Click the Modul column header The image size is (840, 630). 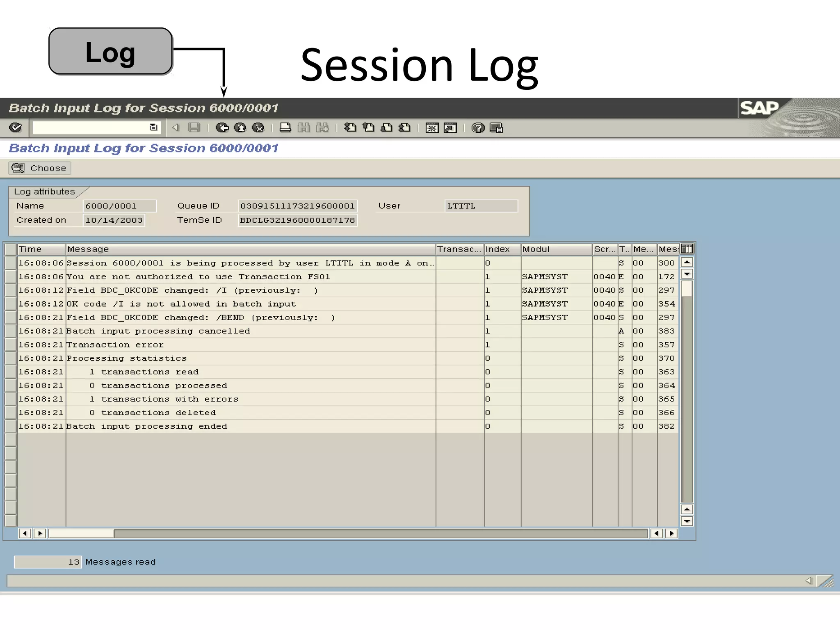[x=557, y=249]
